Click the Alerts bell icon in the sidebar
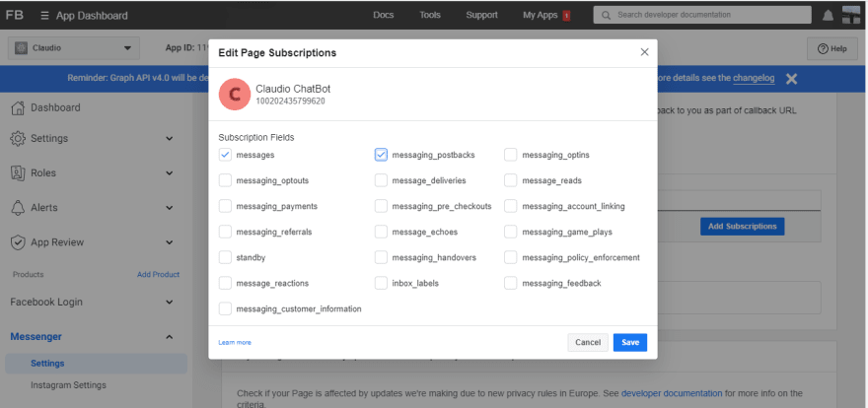 [x=19, y=208]
